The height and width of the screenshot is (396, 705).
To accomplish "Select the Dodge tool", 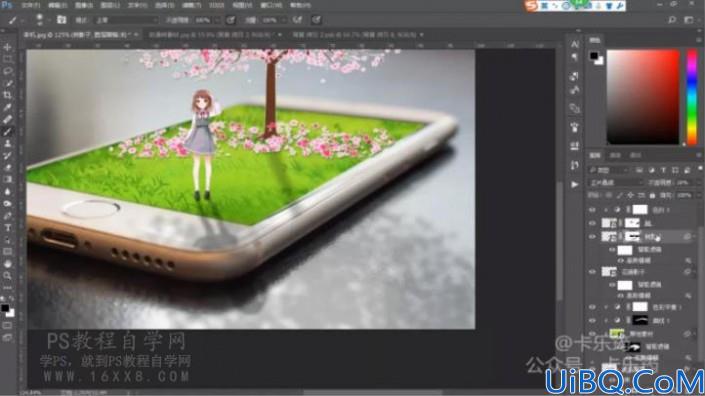I will 8,204.
